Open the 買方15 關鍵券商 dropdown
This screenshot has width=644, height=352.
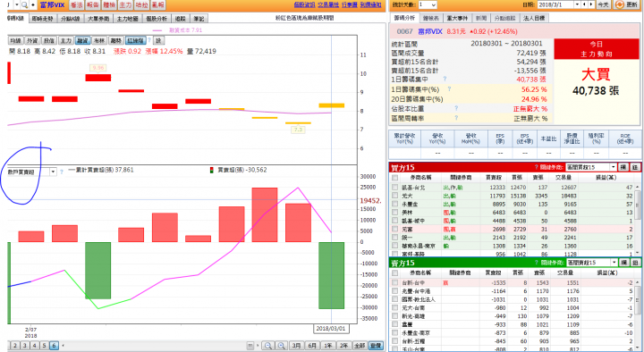coord(591,167)
